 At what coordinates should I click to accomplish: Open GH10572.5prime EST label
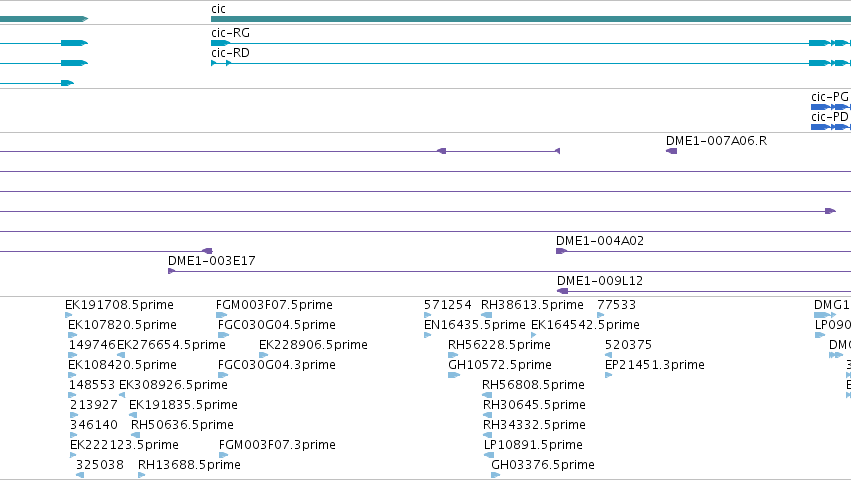point(500,365)
